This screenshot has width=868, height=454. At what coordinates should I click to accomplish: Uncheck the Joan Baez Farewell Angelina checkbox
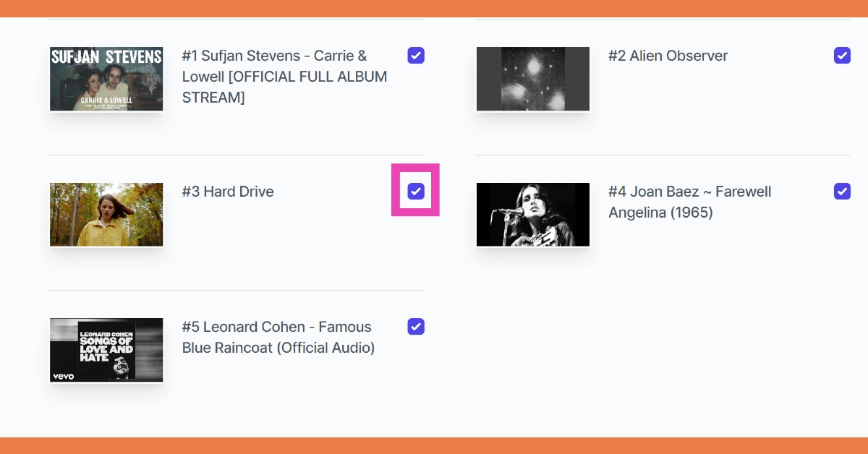click(842, 191)
